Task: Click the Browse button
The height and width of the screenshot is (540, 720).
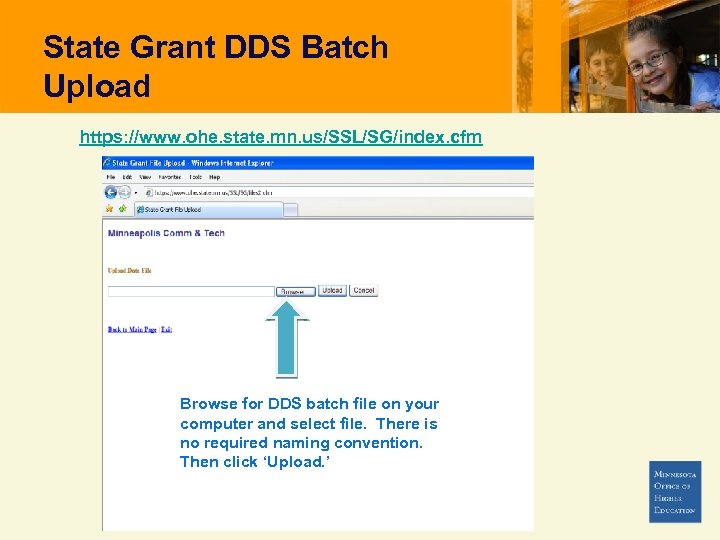Action: pos(296,292)
